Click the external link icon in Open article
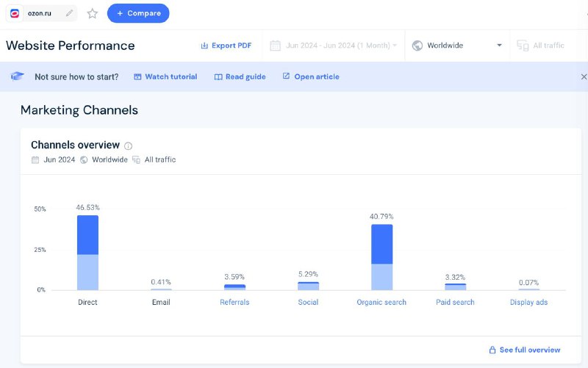The width and height of the screenshot is (588, 368). click(286, 76)
